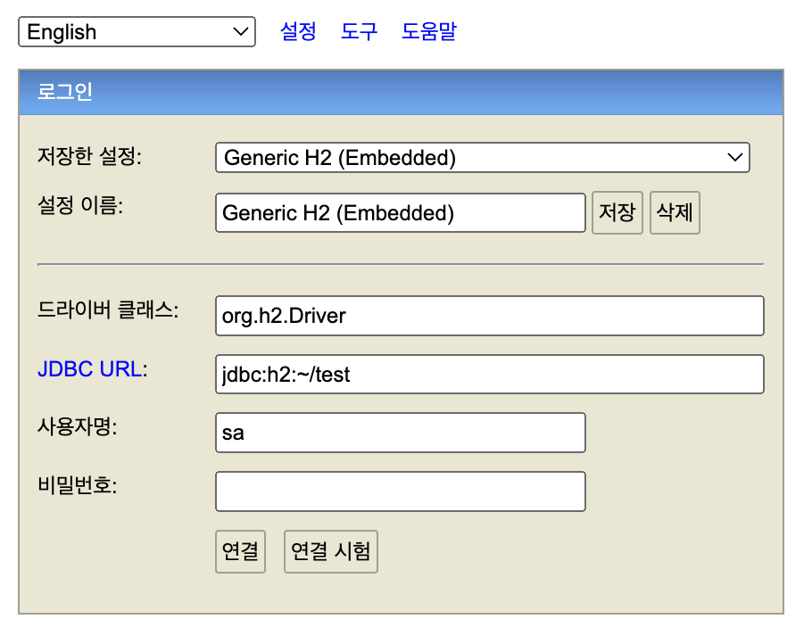Open the English language dropdown
Image resolution: width=812 pixels, height=644 pixels.
click(137, 31)
